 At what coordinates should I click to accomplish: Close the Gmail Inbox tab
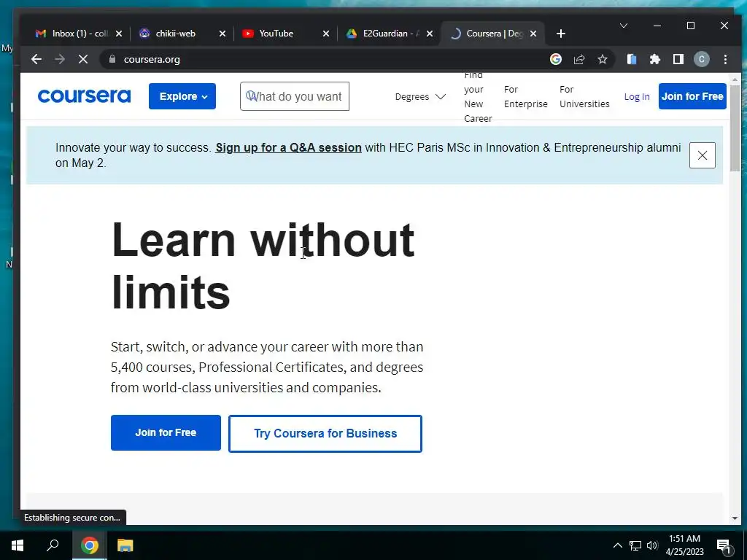[119, 34]
